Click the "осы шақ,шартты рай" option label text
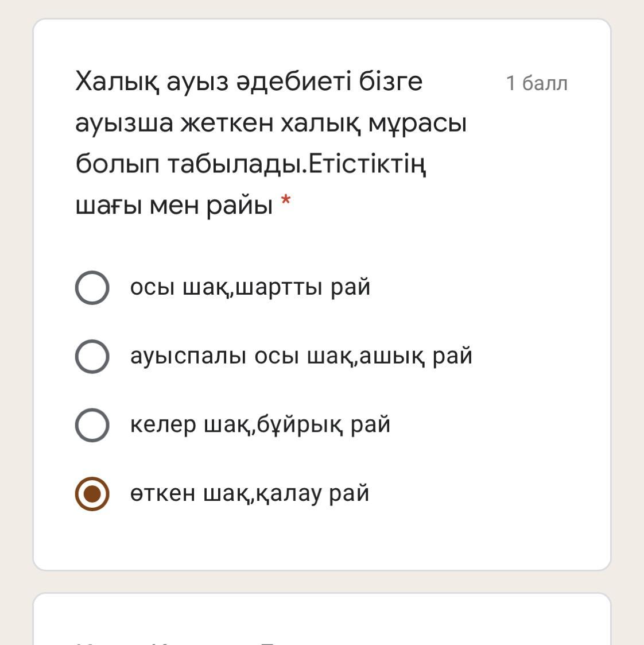644x645 pixels. coord(250,287)
